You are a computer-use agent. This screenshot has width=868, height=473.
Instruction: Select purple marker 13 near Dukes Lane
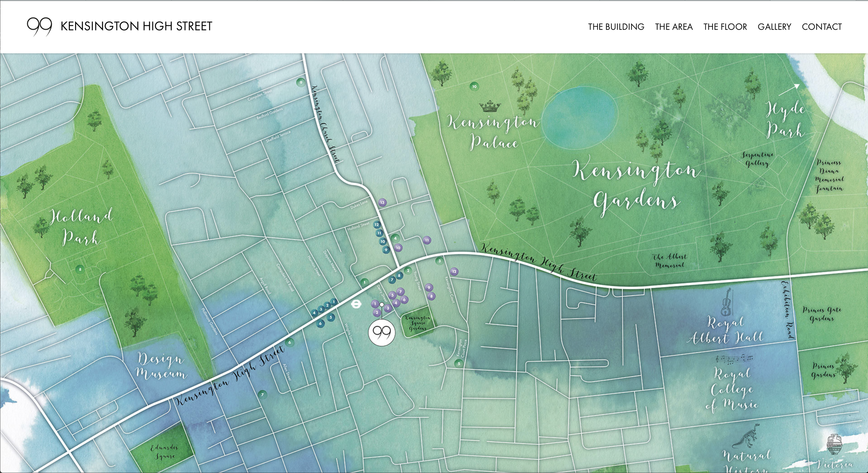382,202
